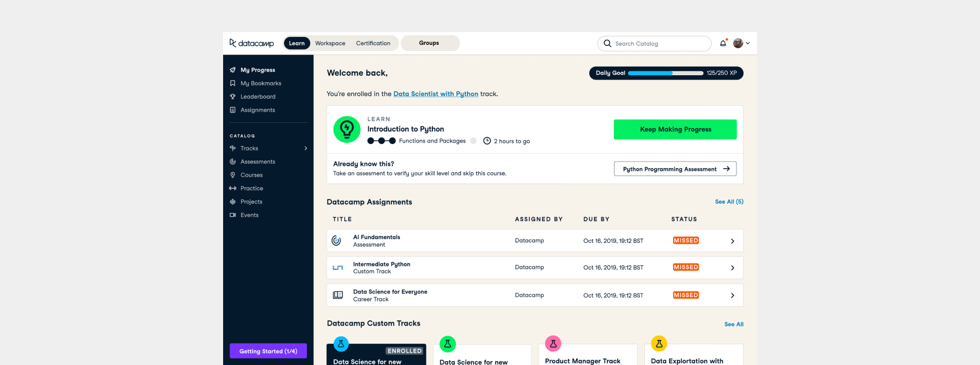Screen dimensions: 980x365
Task: Open the user avatar profile picture
Action: pos(738,43)
